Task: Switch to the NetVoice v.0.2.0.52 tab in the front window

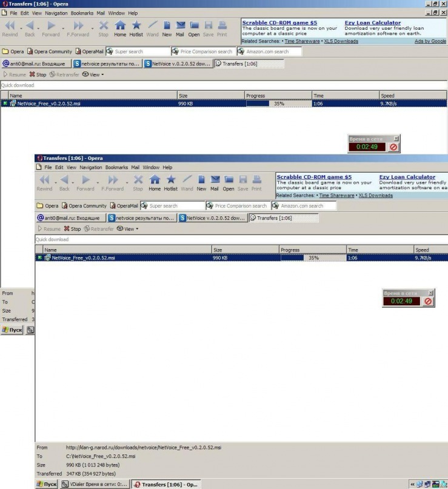Action: (x=213, y=218)
